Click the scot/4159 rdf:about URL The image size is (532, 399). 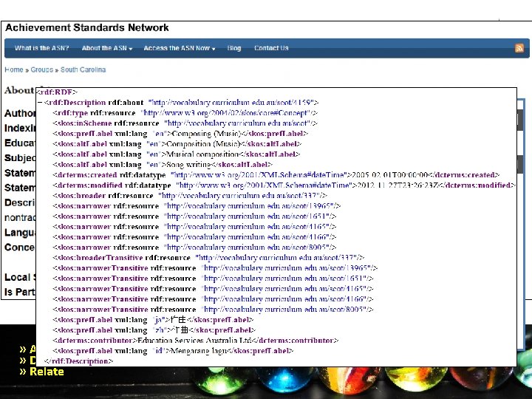point(232,103)
